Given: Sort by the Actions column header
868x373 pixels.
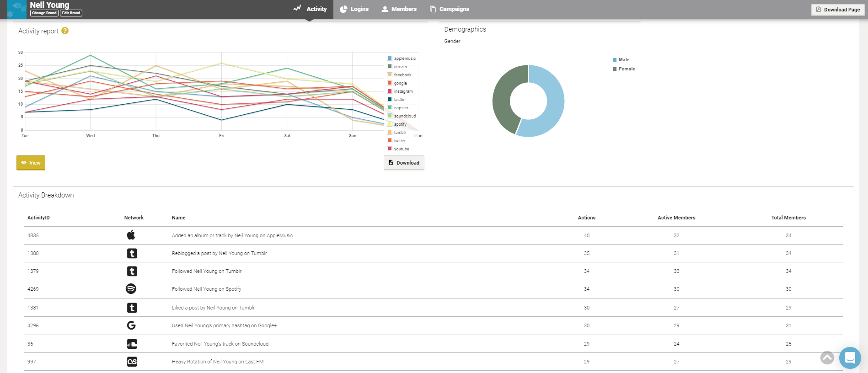Looking at the screenshot, I should point(587,218).
